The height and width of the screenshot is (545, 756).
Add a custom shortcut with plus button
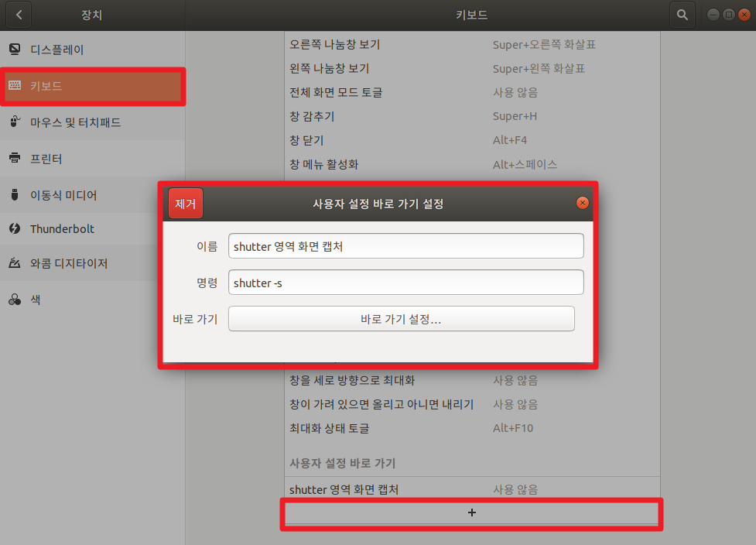(471, 512)
